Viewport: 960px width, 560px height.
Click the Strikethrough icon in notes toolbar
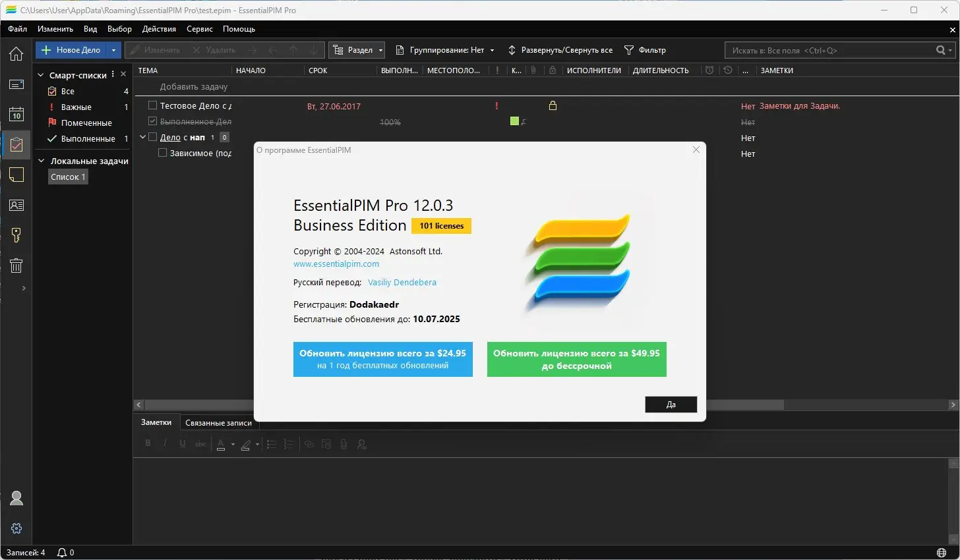200,444
